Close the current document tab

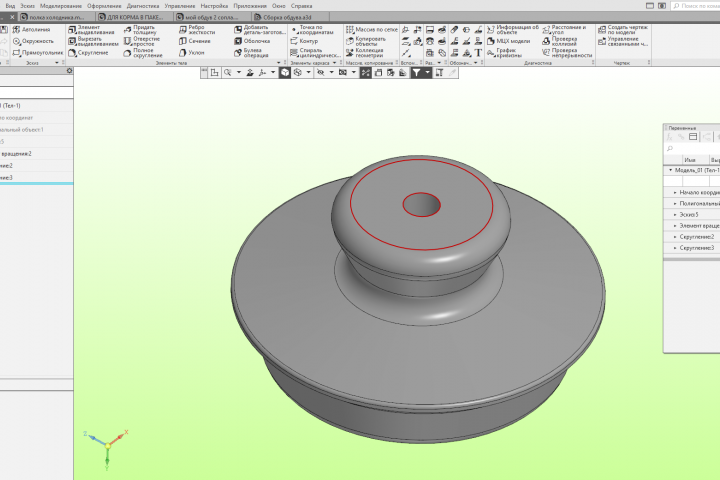(12, 17)
